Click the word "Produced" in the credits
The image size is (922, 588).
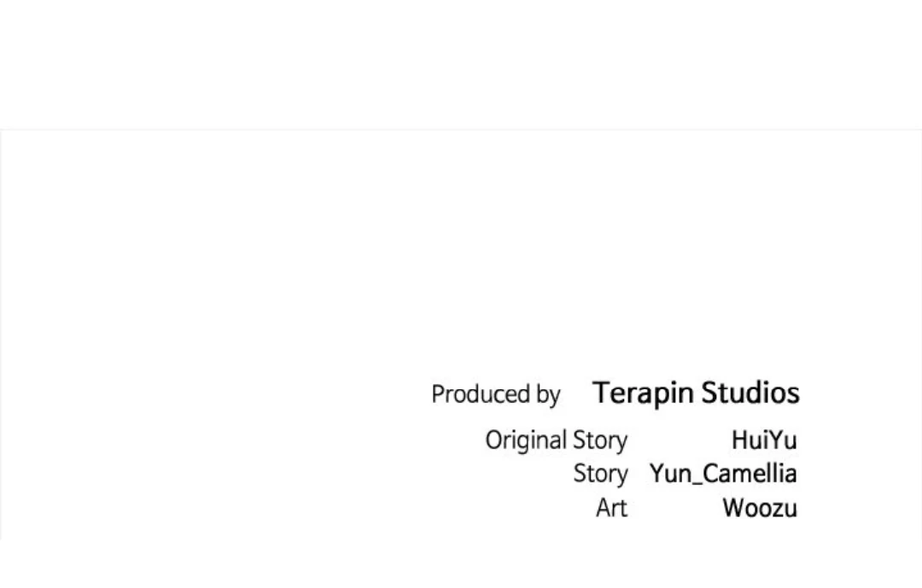[480, 394]
